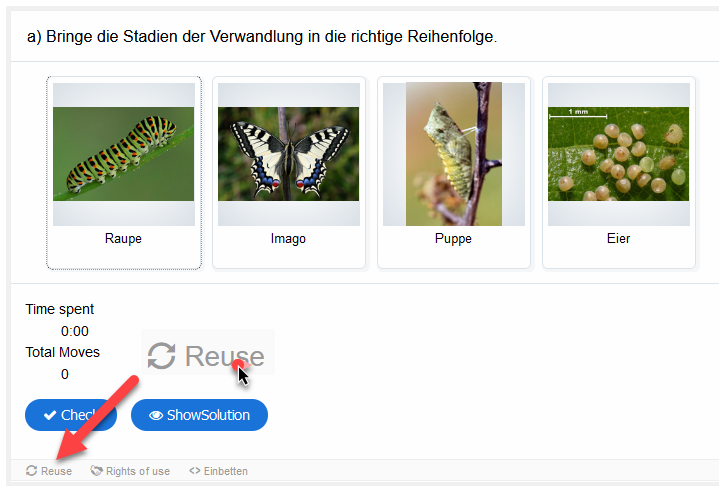Viewport: 719px width, 487px height.
Task: Open the Rights of use link
Action: coord(137,471)
